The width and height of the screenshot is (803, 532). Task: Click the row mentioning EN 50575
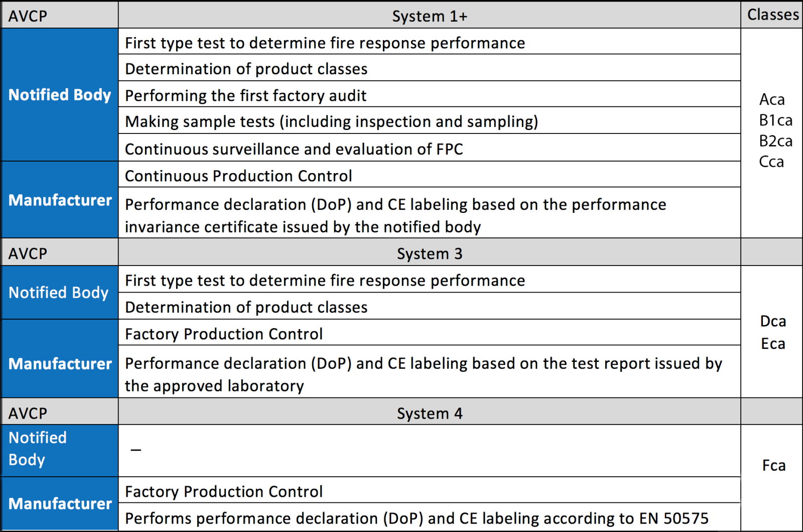tap(417, 518)
